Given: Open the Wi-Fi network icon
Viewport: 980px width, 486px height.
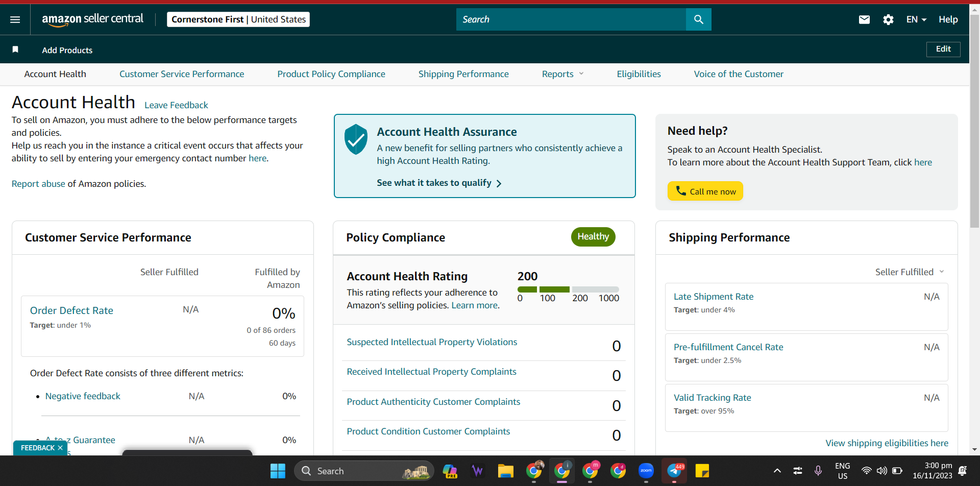Looking at the screenshot, I should pos(866,471).
